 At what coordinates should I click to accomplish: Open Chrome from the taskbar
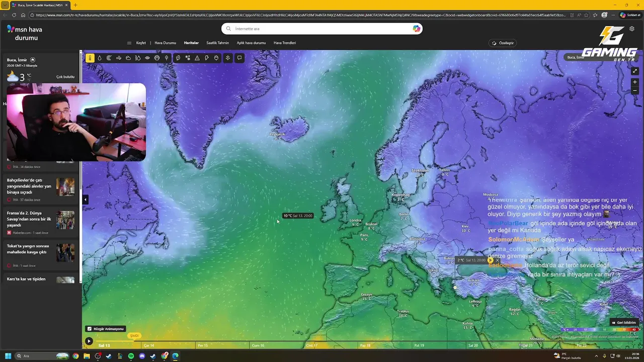[75, 356]
